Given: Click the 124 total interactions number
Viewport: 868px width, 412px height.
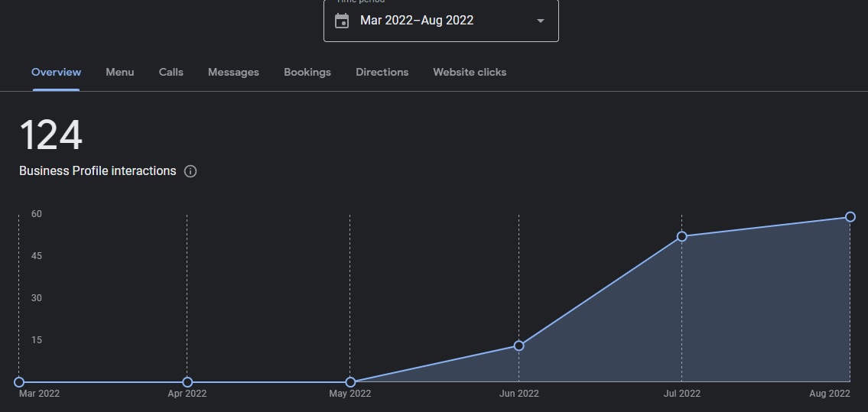Looking at the screenshot, I should pos(51,135).
